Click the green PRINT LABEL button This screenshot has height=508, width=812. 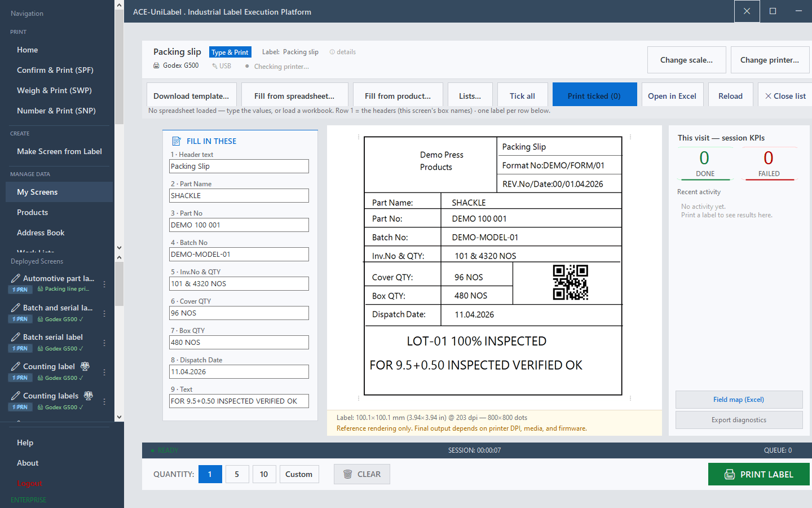pos(759,474)
